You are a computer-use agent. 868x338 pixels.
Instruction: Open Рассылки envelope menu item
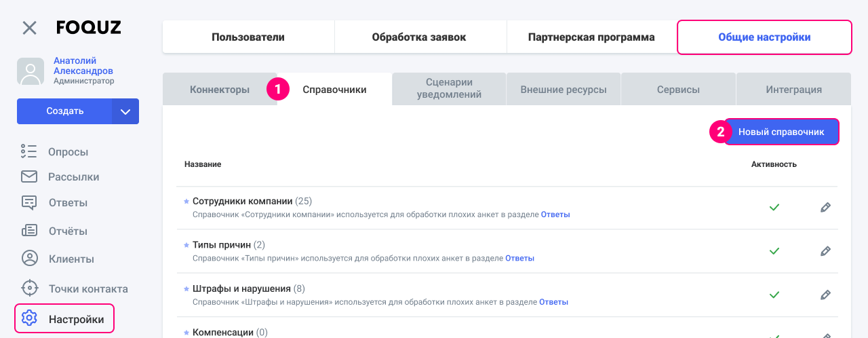73,176
